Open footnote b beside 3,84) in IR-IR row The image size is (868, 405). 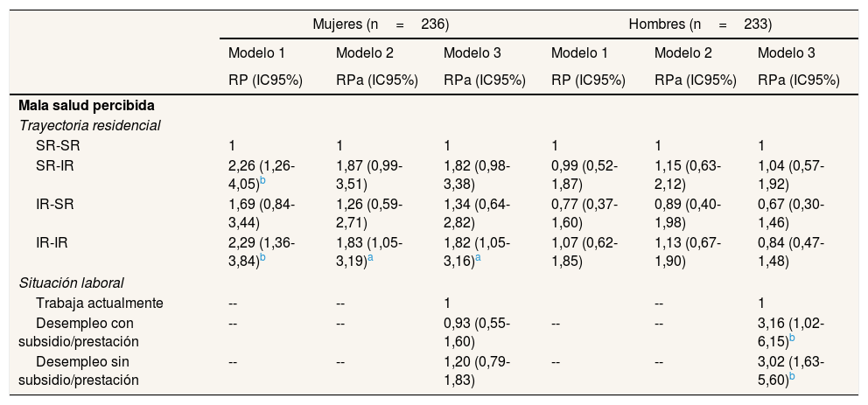pos(262,258)
